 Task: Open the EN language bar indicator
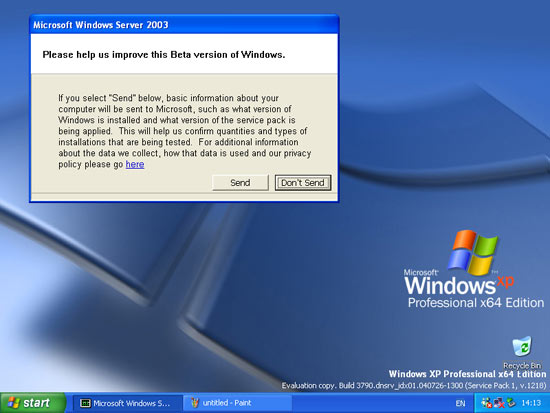(460, 404)
